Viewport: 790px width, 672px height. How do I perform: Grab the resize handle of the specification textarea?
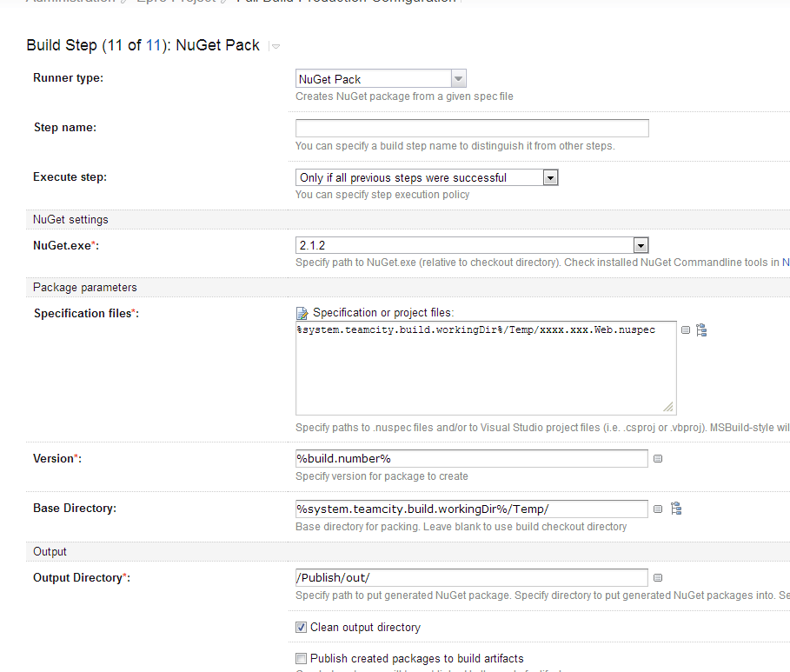click(x=668, y=407)
